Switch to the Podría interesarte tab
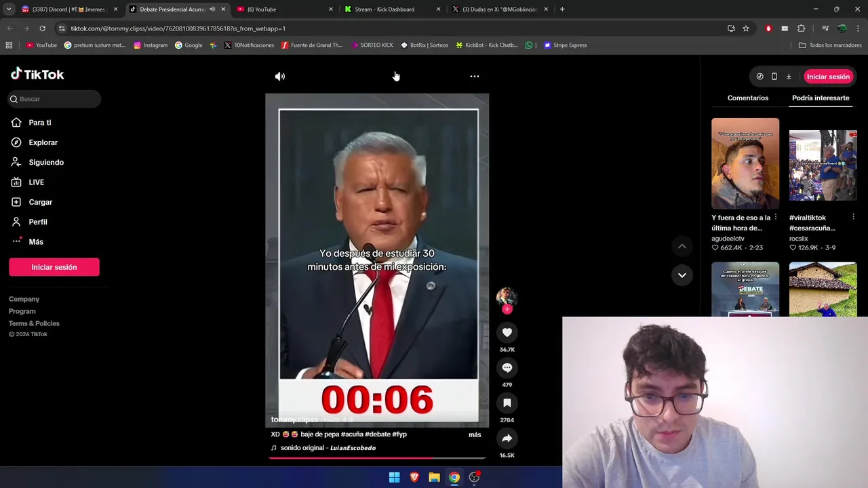Image resolution: width=868 pixels, height=488 pixels. (x=821, y=98)
